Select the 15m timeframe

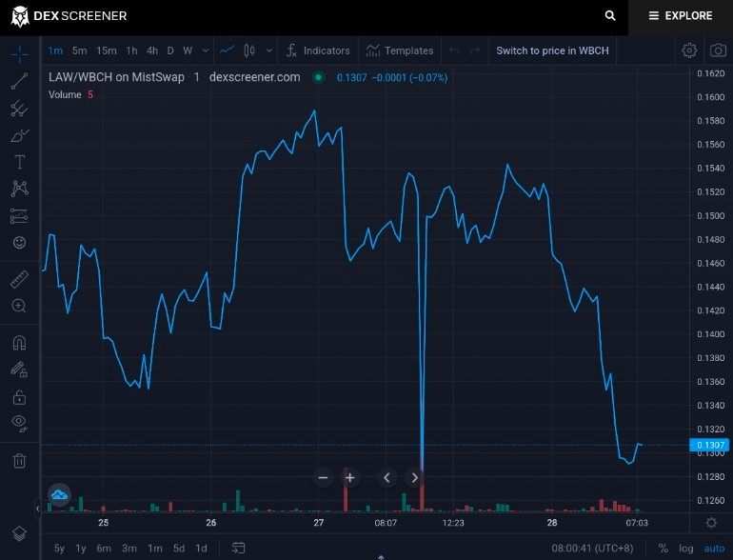(x=106, y=50)
